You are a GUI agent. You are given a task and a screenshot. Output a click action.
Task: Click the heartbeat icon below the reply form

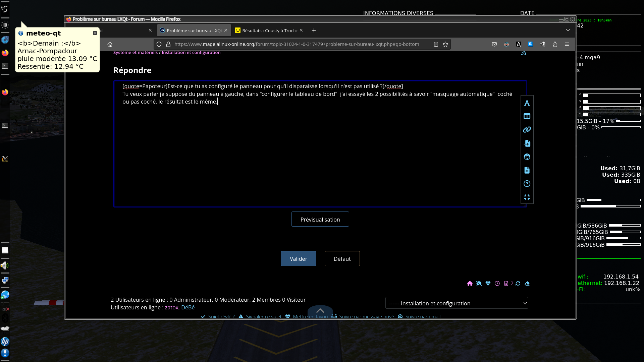(488, 284)
